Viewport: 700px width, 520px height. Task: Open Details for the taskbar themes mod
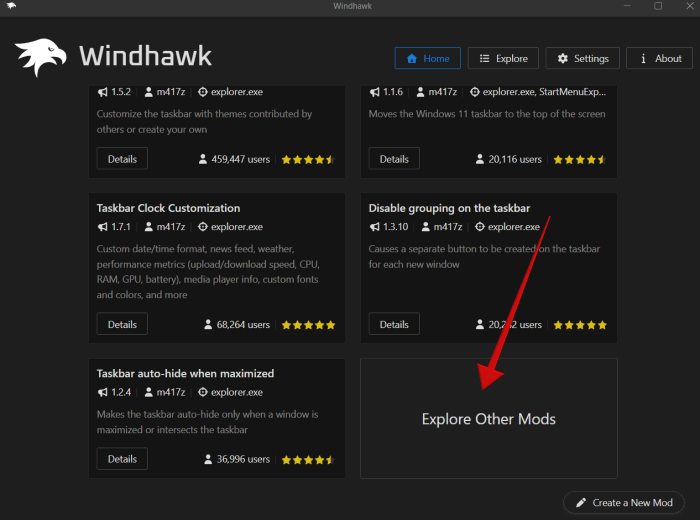pyautogui.click(x=122, y=159)
